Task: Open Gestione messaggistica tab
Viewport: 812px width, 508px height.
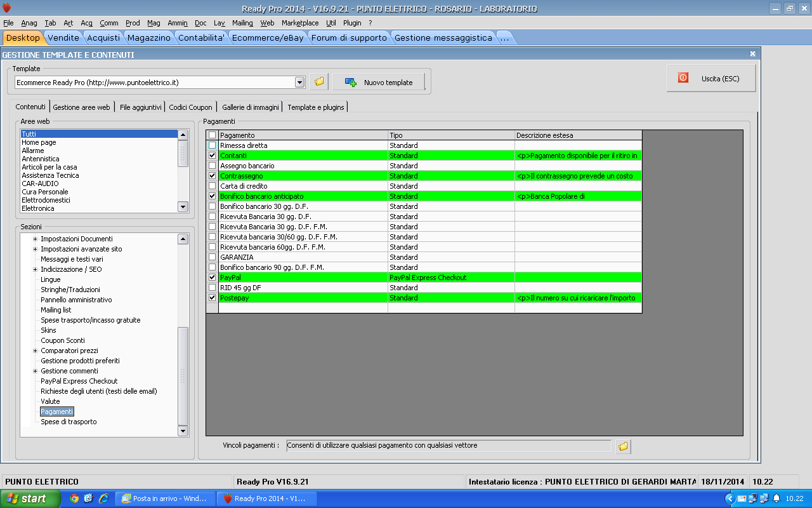Action: click(443, 38)
